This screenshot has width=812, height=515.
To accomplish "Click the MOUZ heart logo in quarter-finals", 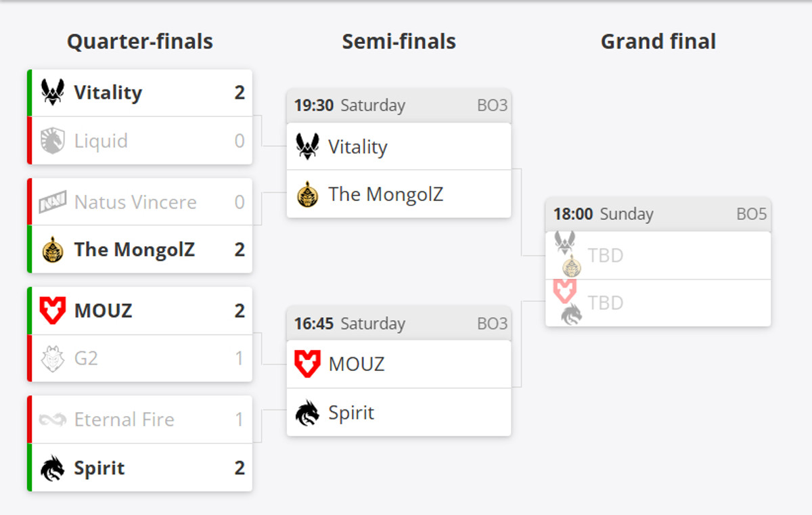I will pos(53,311).
